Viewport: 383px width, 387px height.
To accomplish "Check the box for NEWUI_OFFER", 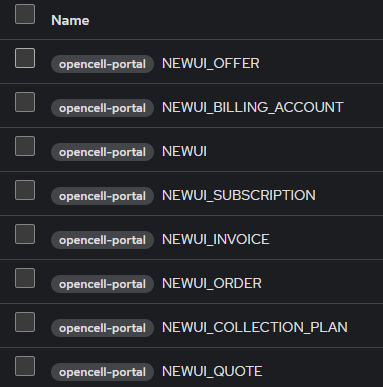I will (25, 58).
